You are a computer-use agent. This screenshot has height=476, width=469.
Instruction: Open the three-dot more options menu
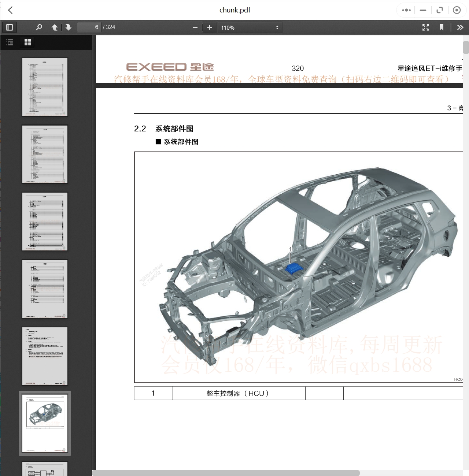pyautogui.click(x=406, y=10)
